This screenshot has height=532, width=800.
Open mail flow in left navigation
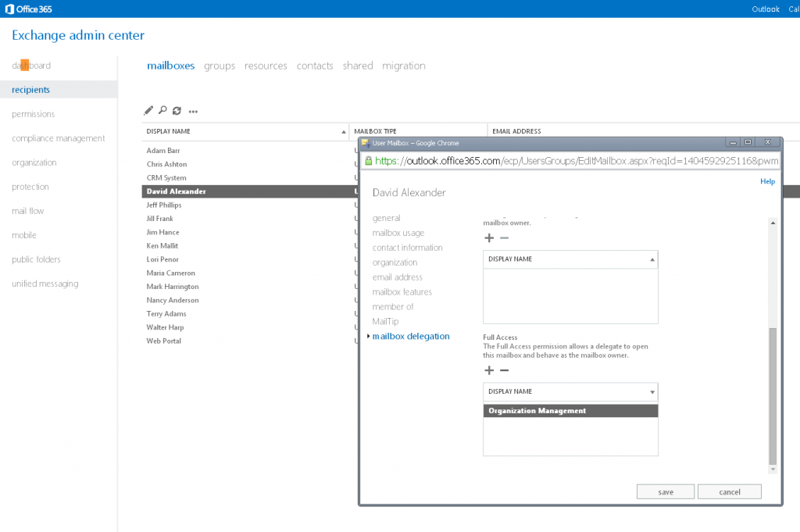[x=28, y=211]
